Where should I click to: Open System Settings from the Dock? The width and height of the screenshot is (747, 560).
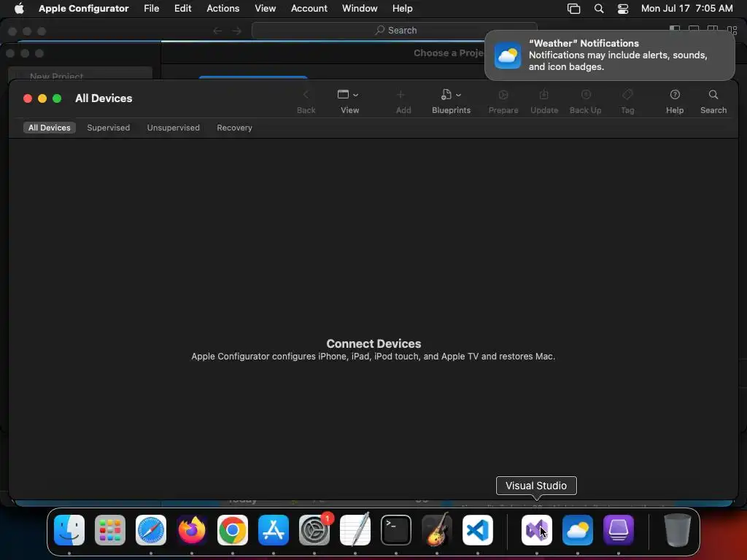tap(314, 530)
